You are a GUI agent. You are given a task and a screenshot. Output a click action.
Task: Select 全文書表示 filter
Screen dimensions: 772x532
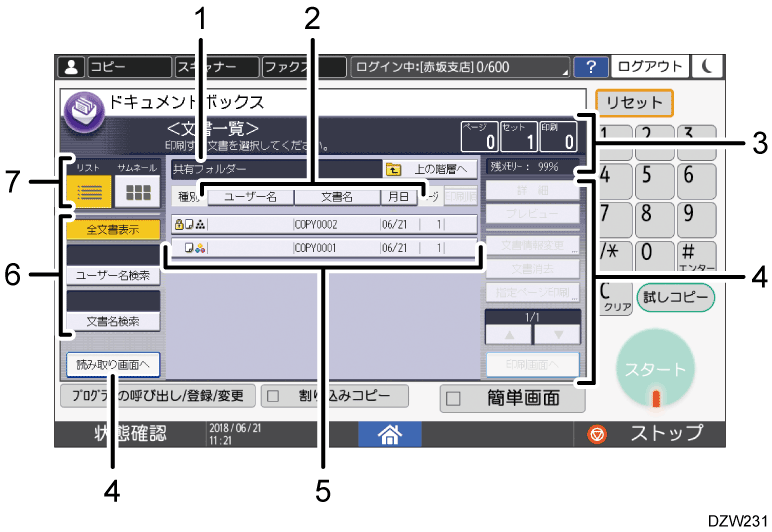[111, 229]
